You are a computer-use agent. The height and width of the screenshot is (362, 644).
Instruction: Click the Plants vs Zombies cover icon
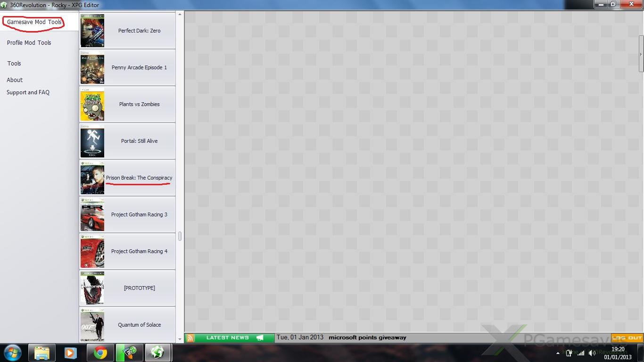coord(92,104)
